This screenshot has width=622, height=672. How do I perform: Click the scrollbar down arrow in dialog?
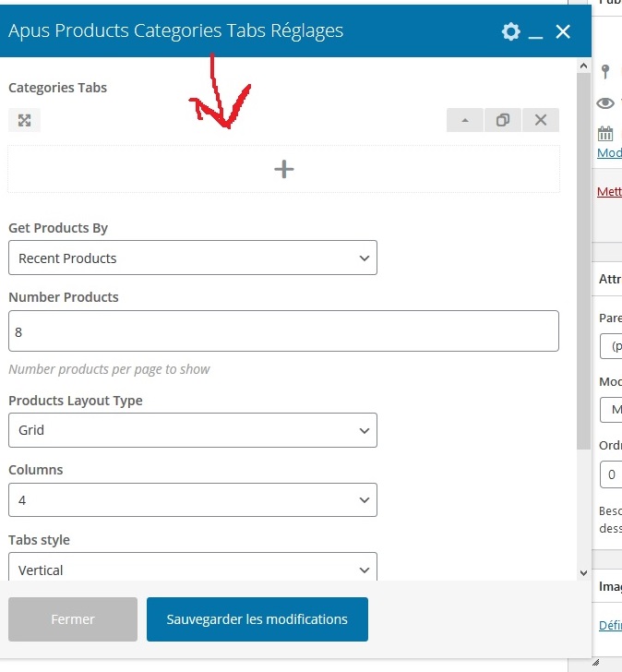click(583, 573)
